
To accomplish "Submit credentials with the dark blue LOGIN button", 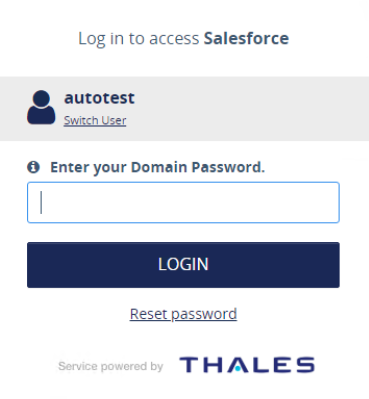I will (183, 265).
